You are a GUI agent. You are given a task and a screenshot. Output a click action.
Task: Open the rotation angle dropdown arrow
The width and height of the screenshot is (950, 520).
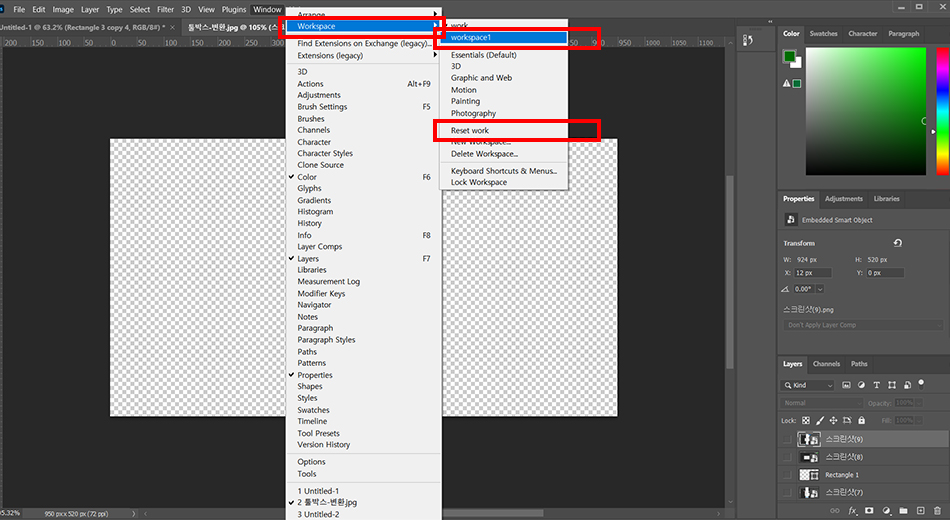pos(820,289)
